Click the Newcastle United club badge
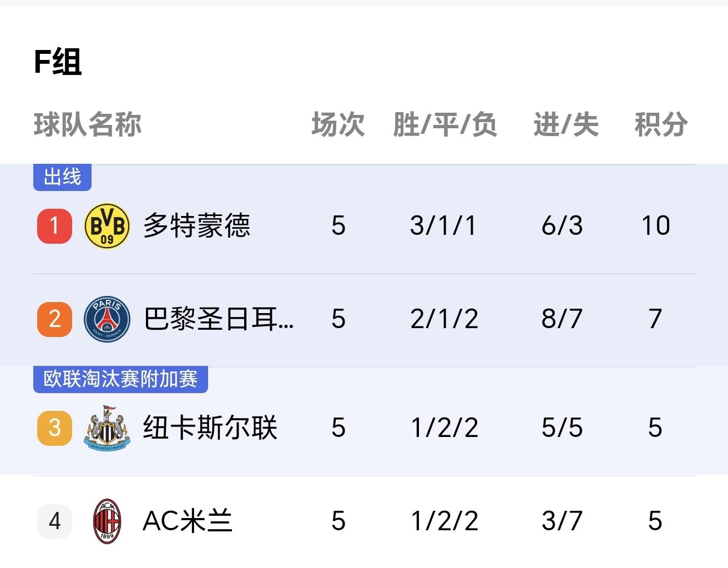Screen dimensions: 728x568 [106, 428]
